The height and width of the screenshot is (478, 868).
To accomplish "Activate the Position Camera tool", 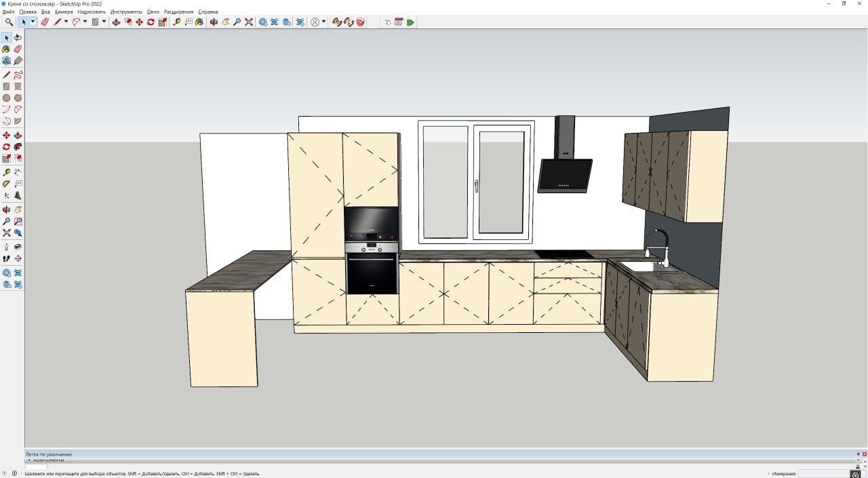I will click(x=6, y=247).
